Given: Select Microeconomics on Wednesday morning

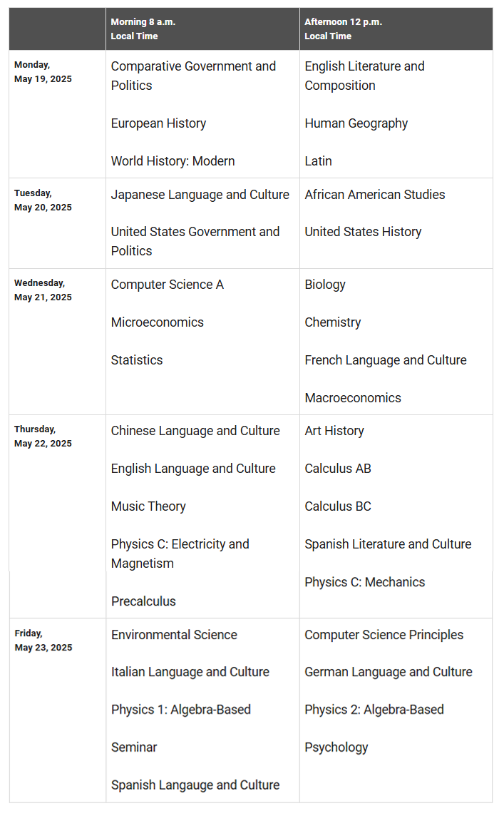Looking at the screenshot, I should [x=157, y=322].
